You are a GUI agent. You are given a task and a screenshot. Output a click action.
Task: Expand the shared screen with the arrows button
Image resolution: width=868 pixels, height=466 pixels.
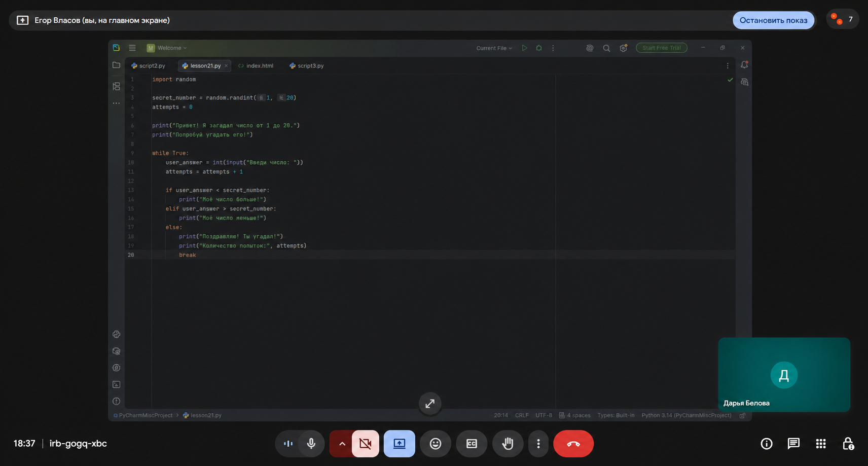point(430,404)
